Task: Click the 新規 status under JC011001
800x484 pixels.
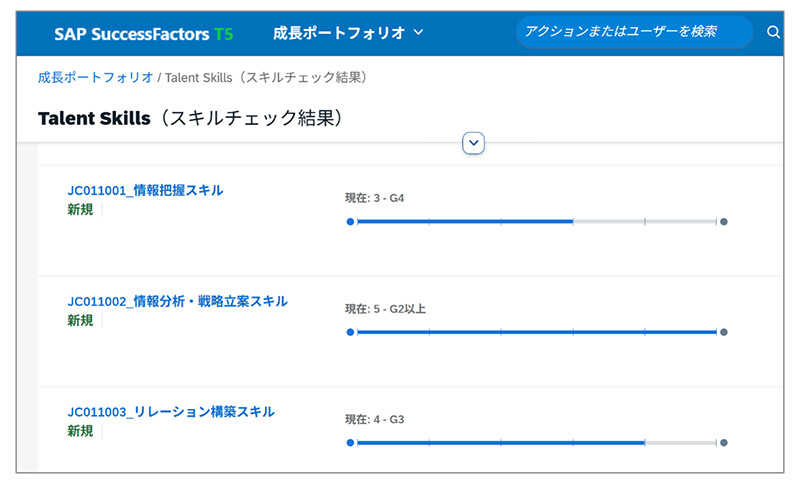Action: point(80,210)
